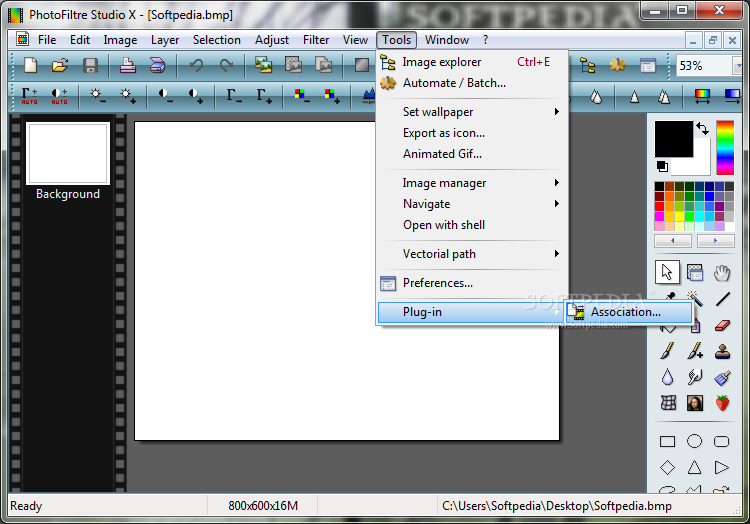Click the black foreground color swatch

pyautogui.click(x=673, y=139)
